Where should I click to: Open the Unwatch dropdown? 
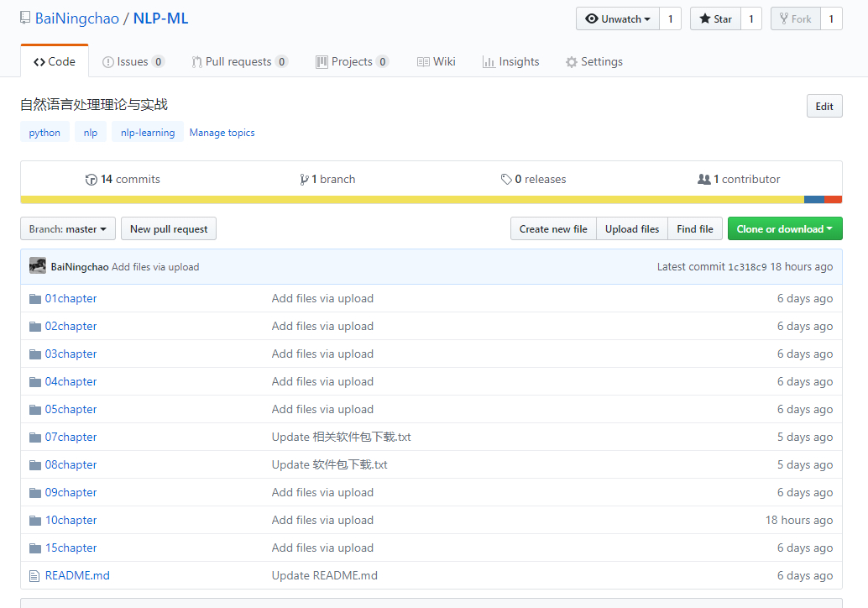pos(618,18)
